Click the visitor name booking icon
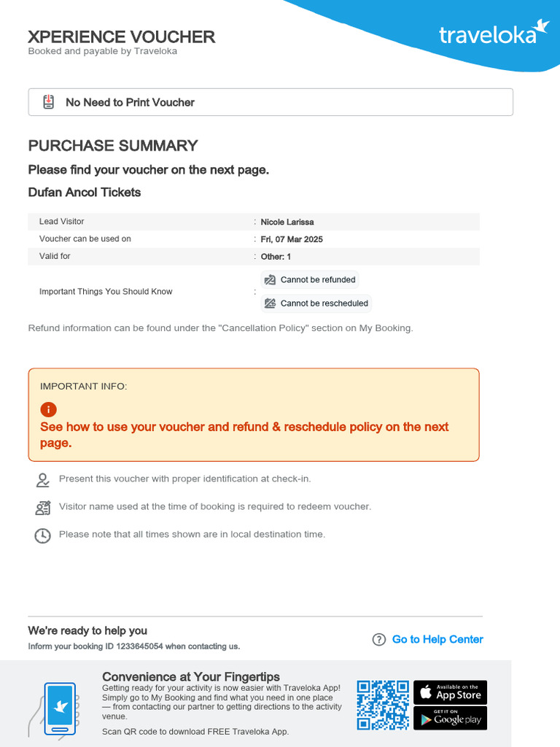 (x=43, y=507)
